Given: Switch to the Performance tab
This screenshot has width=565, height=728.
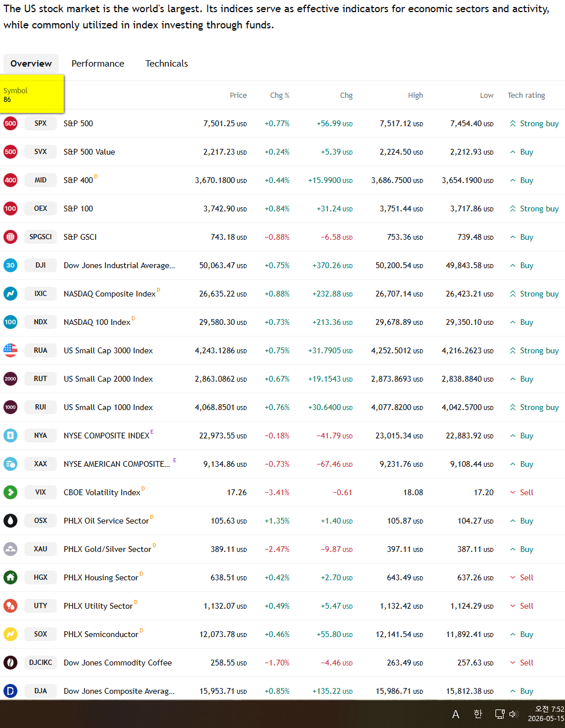Looking at the screenshot, I should click(98, 64).
